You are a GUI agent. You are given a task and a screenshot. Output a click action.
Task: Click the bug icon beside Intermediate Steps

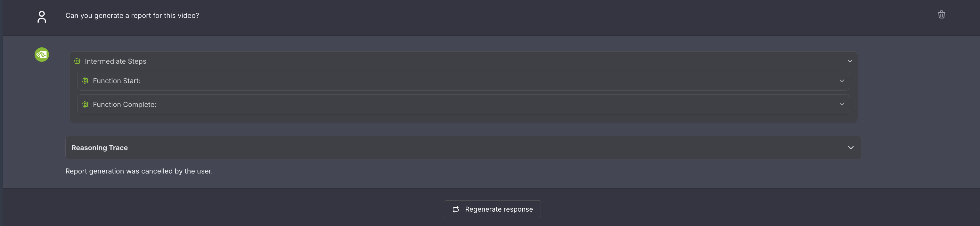click(77, 61)
